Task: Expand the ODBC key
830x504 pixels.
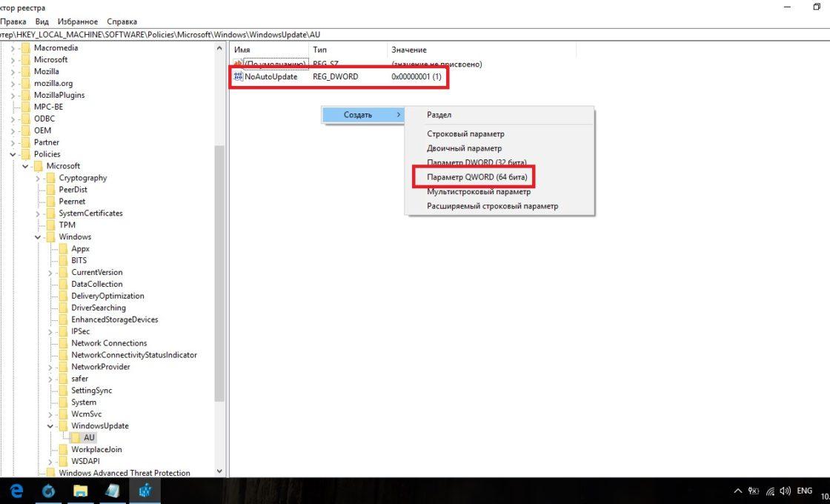Action: 13,119
